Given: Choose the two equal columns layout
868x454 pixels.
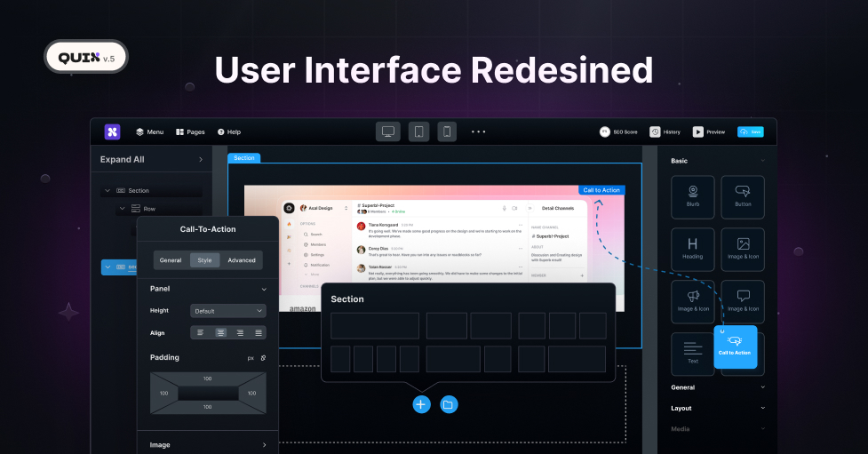Looking at the screenshot, I should 469,325.
